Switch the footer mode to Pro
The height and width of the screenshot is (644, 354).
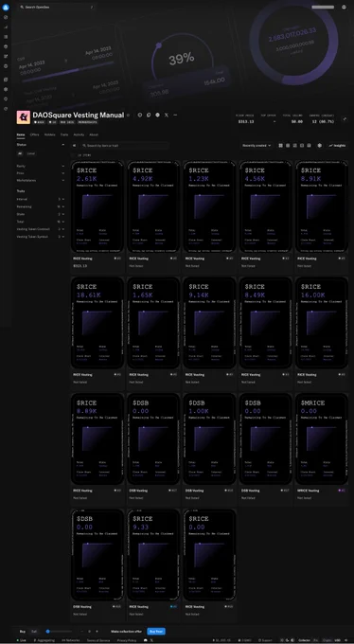tap(315, 640)
